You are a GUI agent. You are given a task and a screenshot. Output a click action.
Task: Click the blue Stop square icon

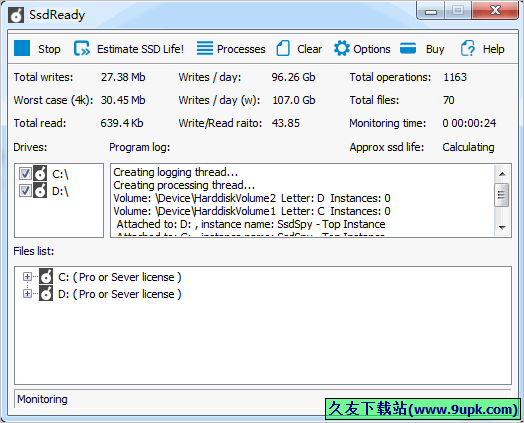click(22, 48)
